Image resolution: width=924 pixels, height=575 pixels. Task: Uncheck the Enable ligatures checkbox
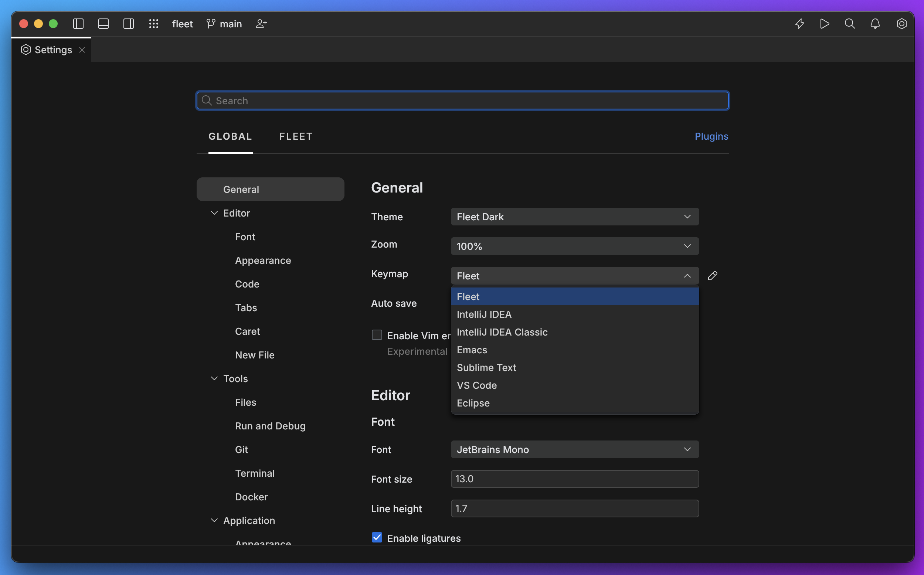click(377, 537)
